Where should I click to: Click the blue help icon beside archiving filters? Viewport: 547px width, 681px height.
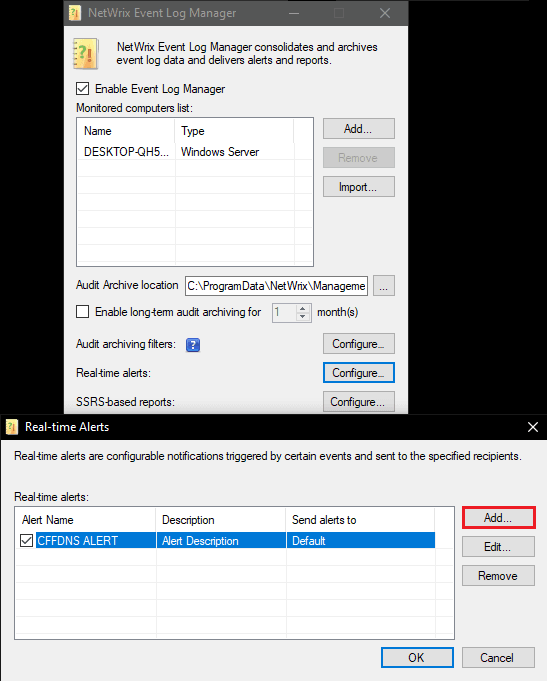[x=193, y=345]
